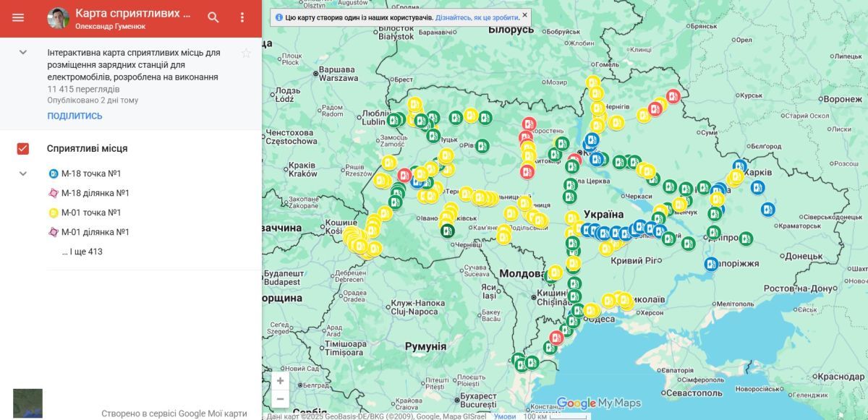868x420 pixels.
Task: Zoom out the map with minus button
Action: pyautogui.click(x=280, y=398)
